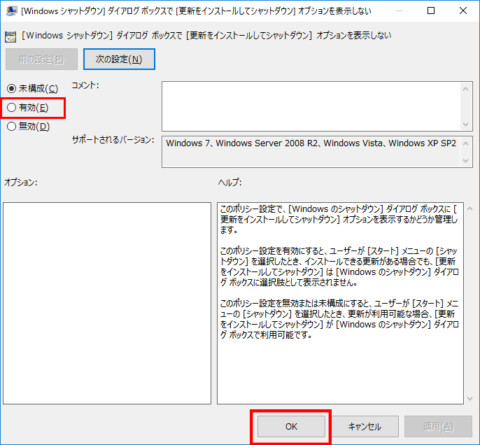Click the サポートされるバージョン label
The image size is (480, 445).
tap(113, 139)
